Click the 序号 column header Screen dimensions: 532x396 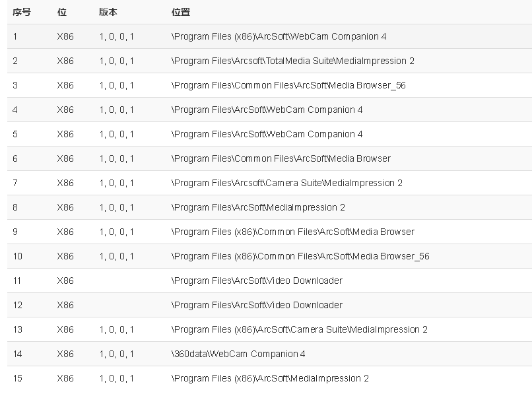(22, 13)
